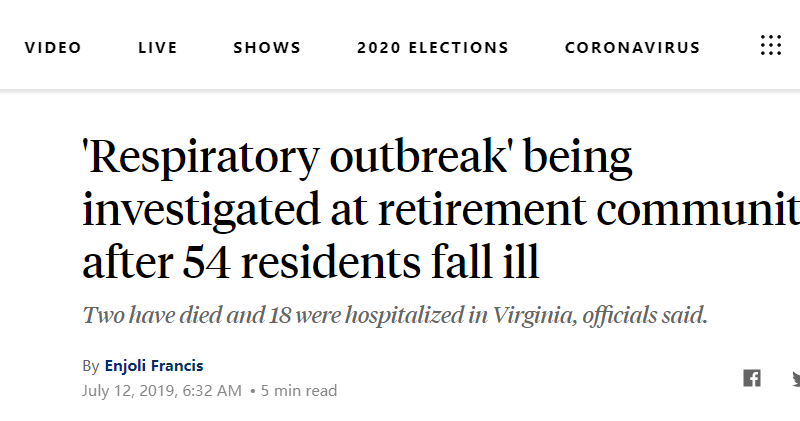
Task: Click the word 'By' in the byline
Action: pos(91,366)
